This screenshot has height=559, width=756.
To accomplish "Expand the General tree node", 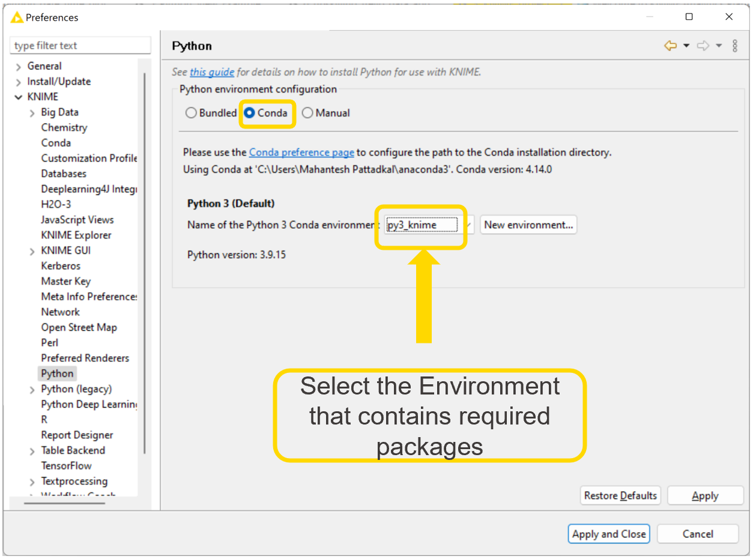I will (19, 67).
